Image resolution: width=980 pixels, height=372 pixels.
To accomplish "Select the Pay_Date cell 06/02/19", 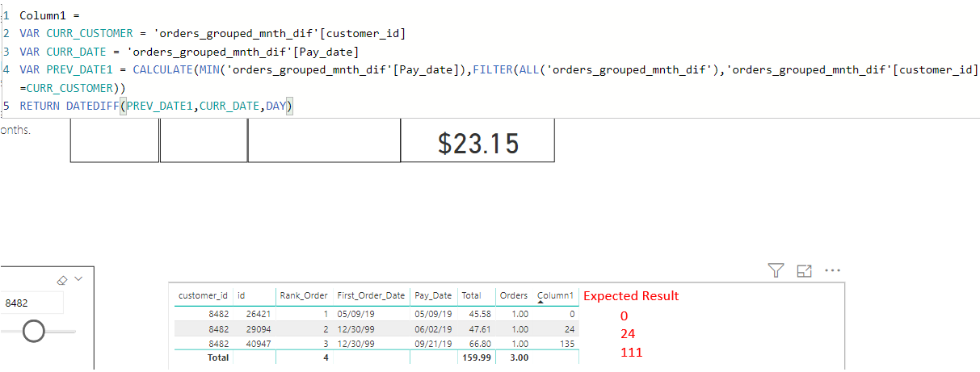I will pyautogui.click(x=431, y=329).
